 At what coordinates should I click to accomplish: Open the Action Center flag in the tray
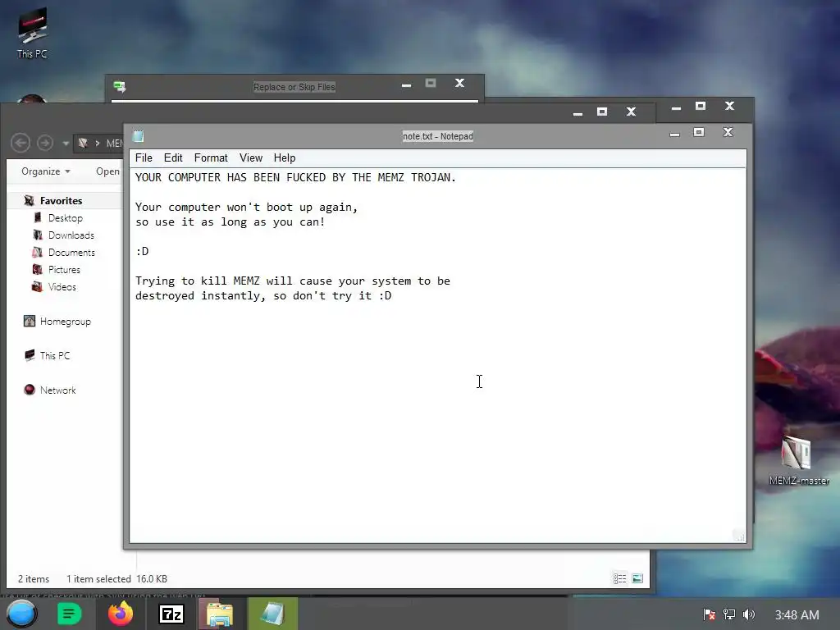pos(710,614)
